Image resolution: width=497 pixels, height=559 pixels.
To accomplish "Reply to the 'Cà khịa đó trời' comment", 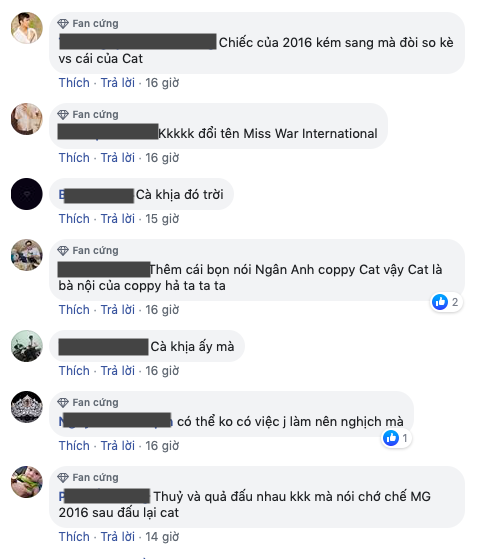I will point(118,219).
